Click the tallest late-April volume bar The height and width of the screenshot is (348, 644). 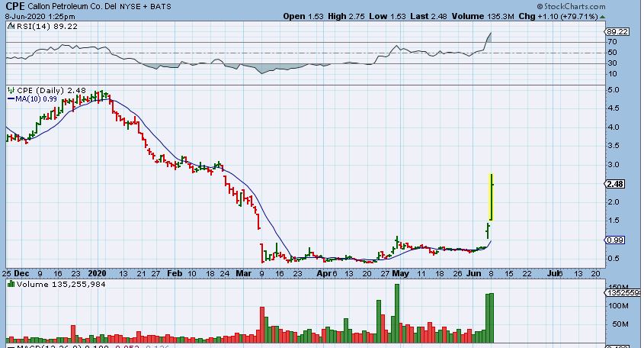pos(397,313)
